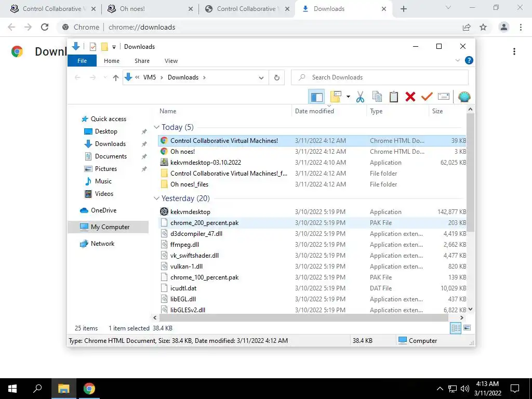
Task: Select the Oh noes!_files folder
Action: 312,184
